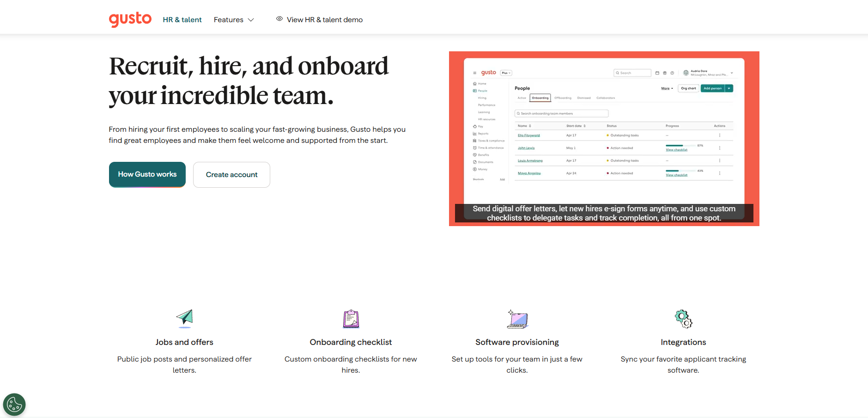Click the Money icon in the demo sidebar
Viewport: 868px width, 418px height.
(x=474, y=169)
